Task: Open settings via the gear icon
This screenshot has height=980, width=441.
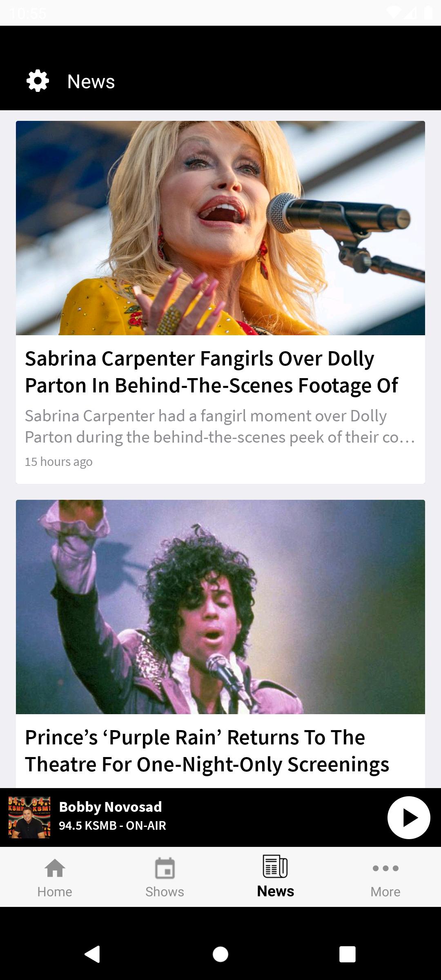Action: click(38, 81)
